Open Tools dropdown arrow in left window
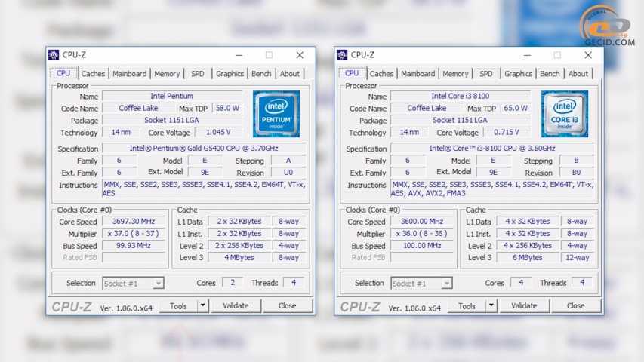The width and height of the screenshot is (644, 362). (203, 305)
